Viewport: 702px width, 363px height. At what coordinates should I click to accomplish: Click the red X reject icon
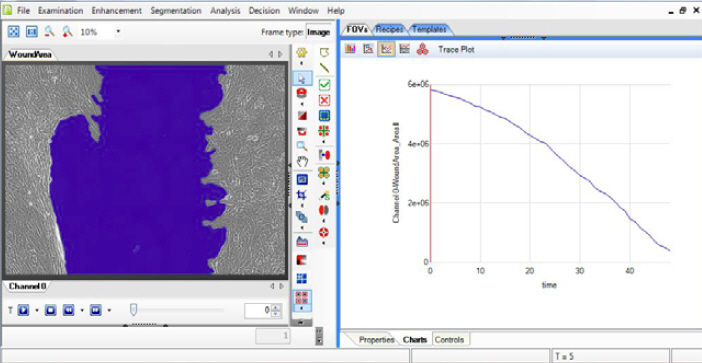325,100
